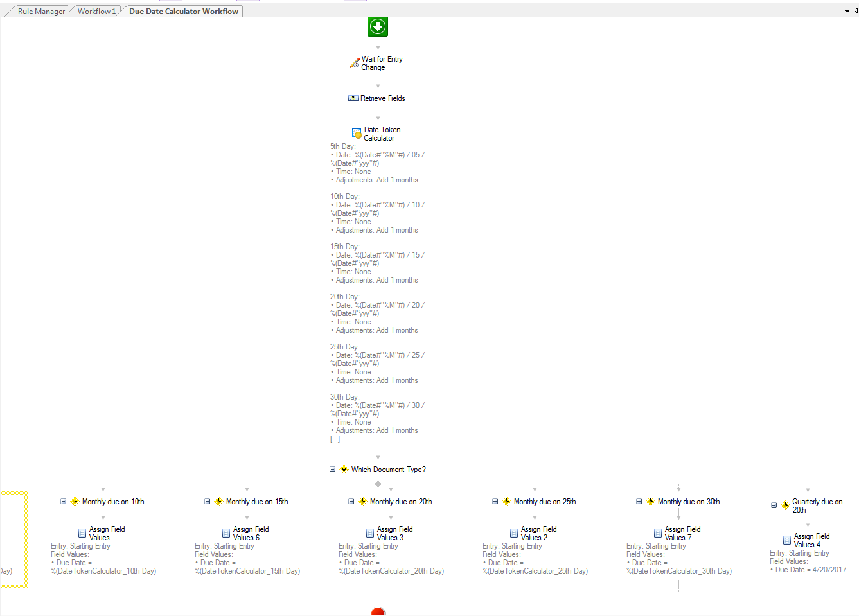This screenshot has height=616, width=859.
Task: Click the 'Retrieve Fields' label
Action: (x=383, y=98)
